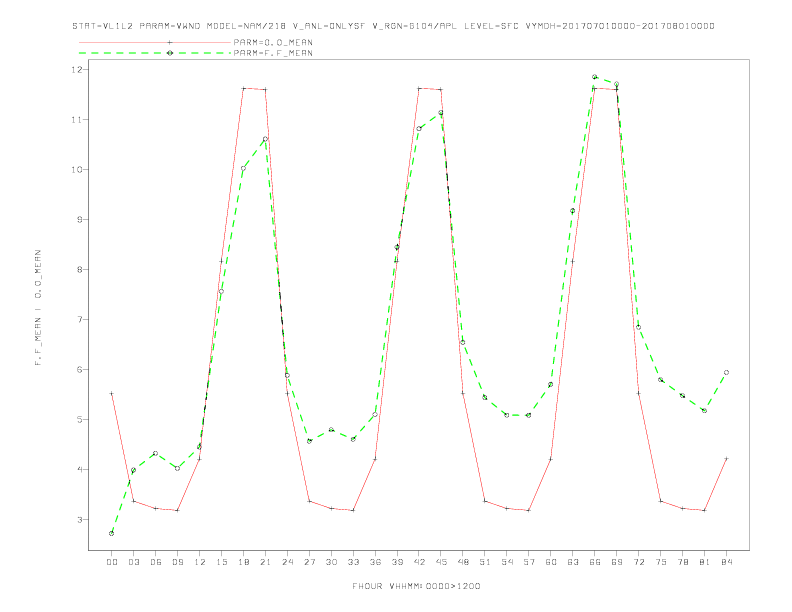792x612 pixels.
Task: Click the green circle data point at hour 00
Action: click(x=112, y=534)
